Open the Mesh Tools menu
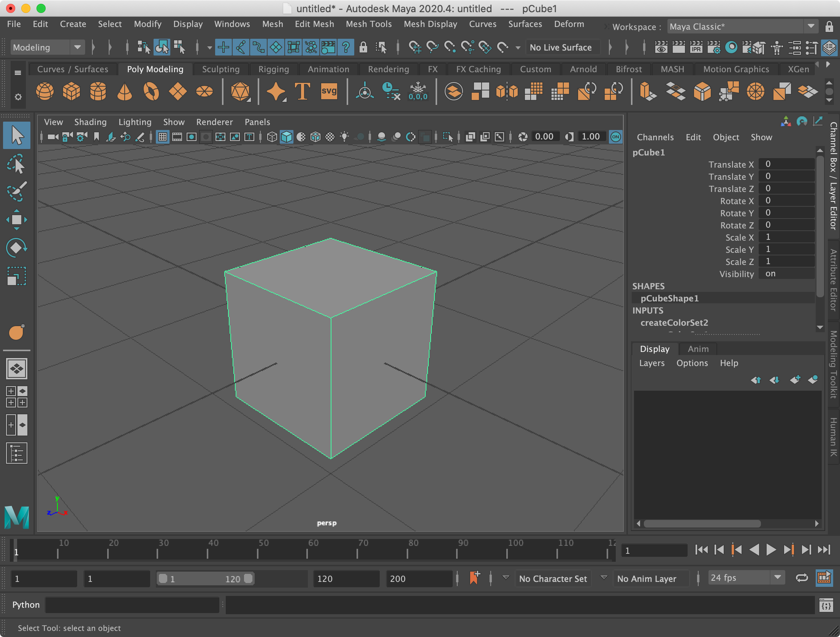This screenshot has width=840, height=637. pos(368,24)
